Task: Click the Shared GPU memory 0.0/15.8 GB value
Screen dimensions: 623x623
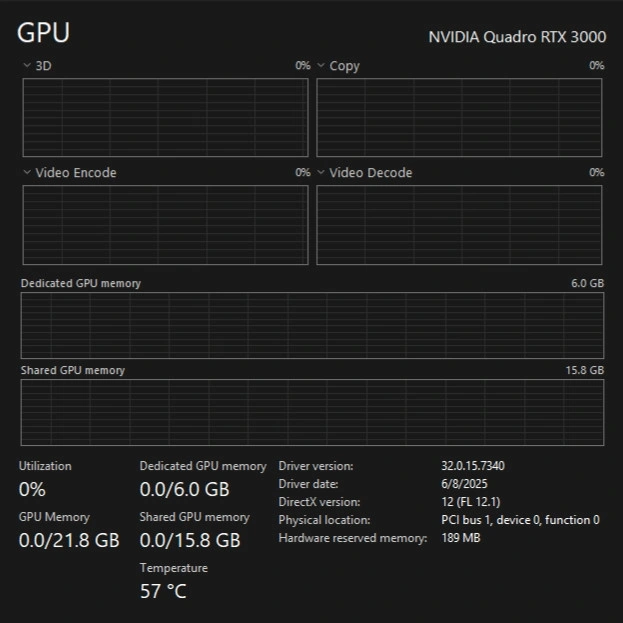Action: [190, 541]
